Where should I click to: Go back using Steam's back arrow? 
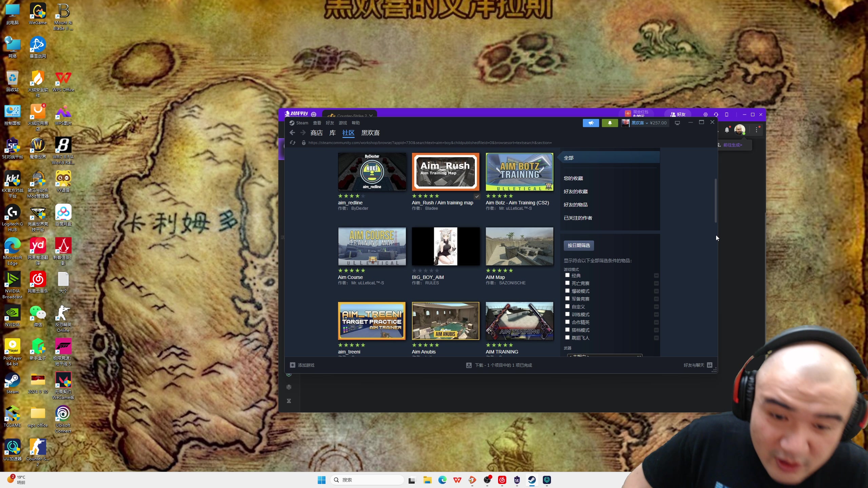pos(292,133)
